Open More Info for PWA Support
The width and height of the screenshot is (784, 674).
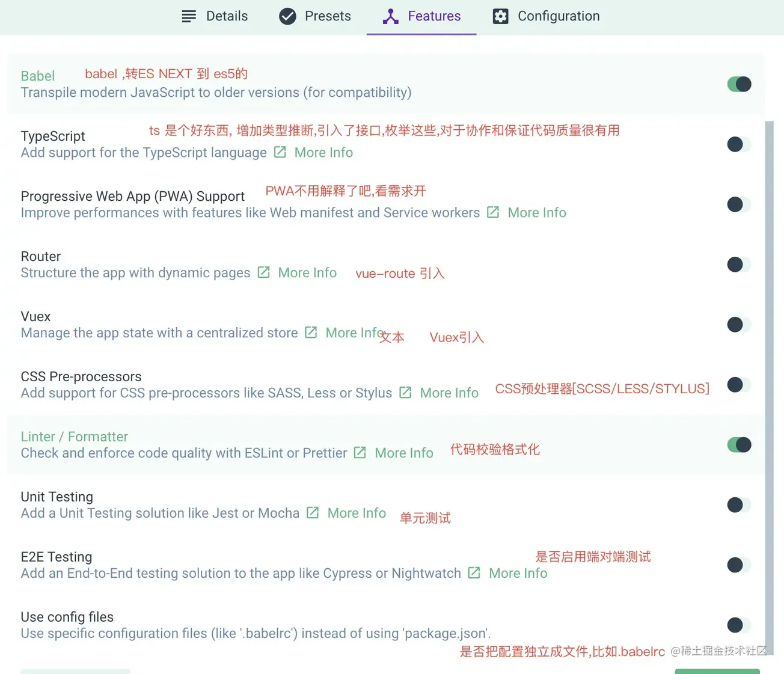pyautogui.click(x=527, y=213)
